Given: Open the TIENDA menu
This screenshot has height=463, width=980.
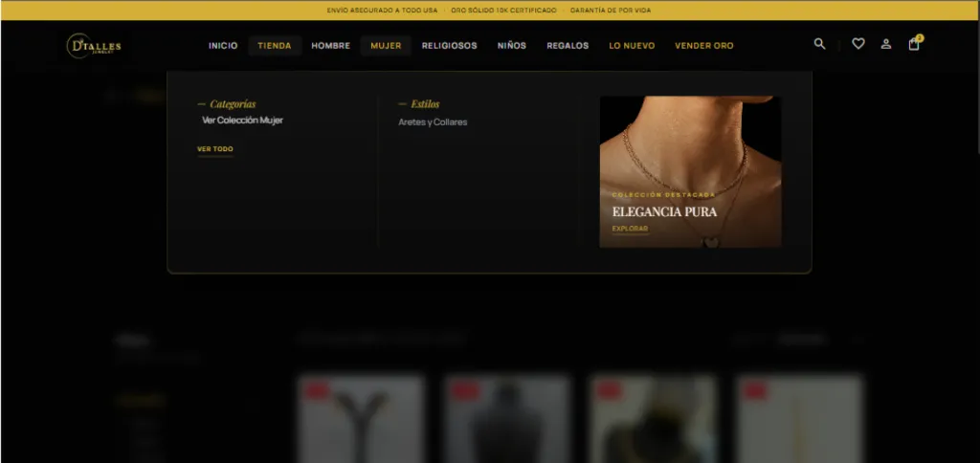Looking at the screenshot, I should (x=275, y=46).
